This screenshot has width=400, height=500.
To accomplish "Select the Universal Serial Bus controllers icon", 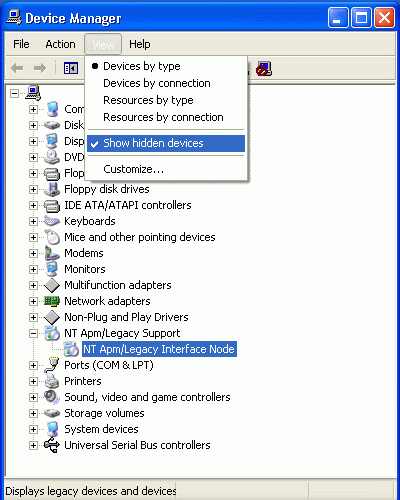I will [x=52, y=445].
